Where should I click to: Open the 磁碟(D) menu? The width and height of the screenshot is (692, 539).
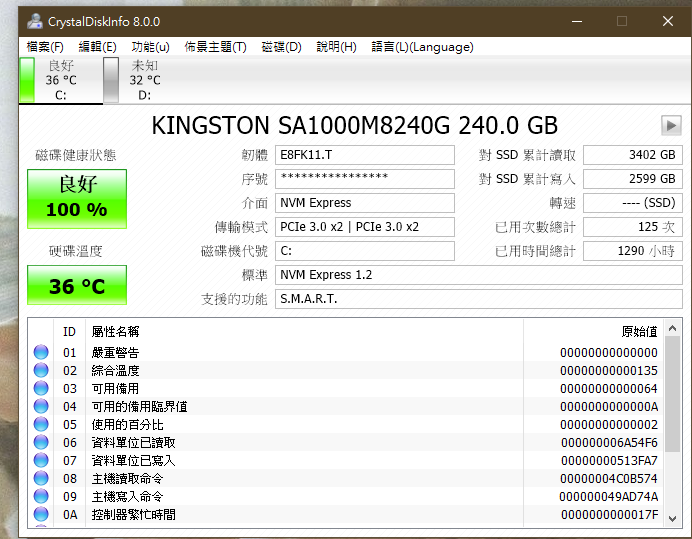pyautogui.click(x=281, y=46)
